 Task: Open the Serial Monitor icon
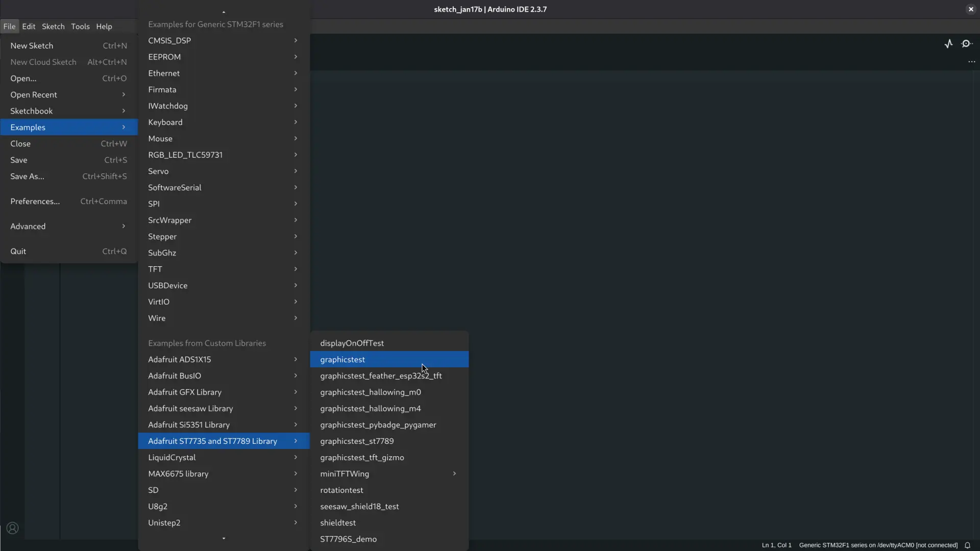point(967,43)
